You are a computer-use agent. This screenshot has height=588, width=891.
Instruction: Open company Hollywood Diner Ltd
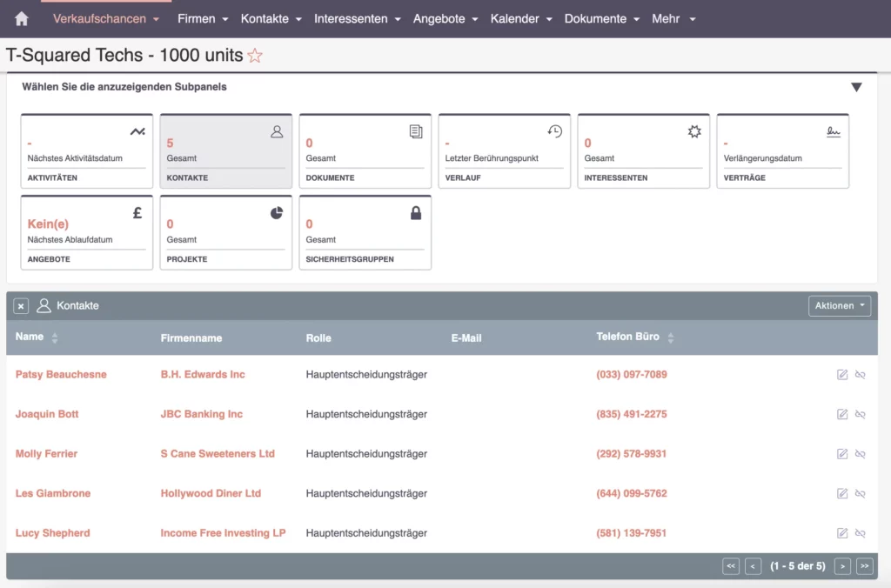(211, 494)
